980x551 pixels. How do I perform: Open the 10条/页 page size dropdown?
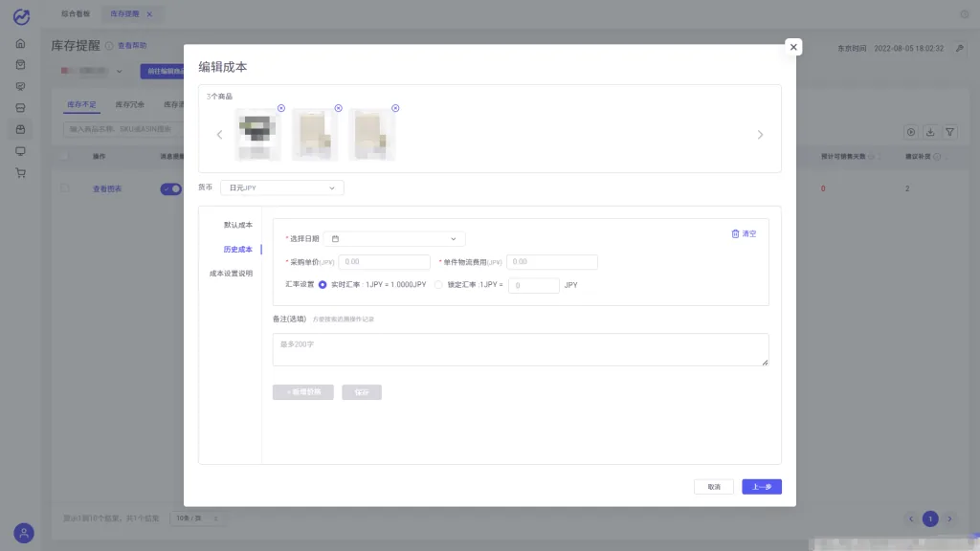tap(196, 518)
